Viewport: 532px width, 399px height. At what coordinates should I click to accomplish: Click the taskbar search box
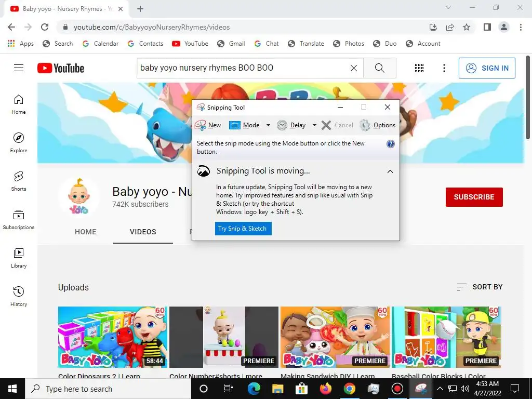tap(108, 389)
